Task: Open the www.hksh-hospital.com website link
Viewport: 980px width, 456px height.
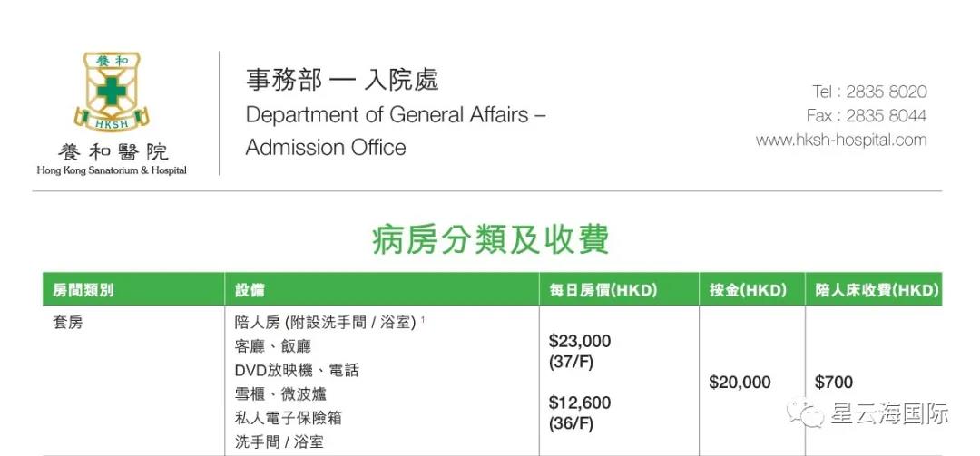Action: pos(841,140)
